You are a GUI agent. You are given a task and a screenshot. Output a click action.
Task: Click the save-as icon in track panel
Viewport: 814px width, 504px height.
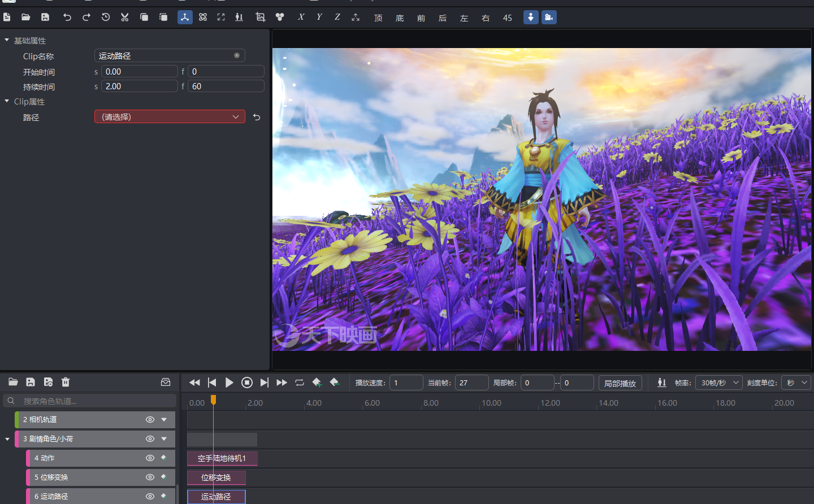[x=48, y=382]
